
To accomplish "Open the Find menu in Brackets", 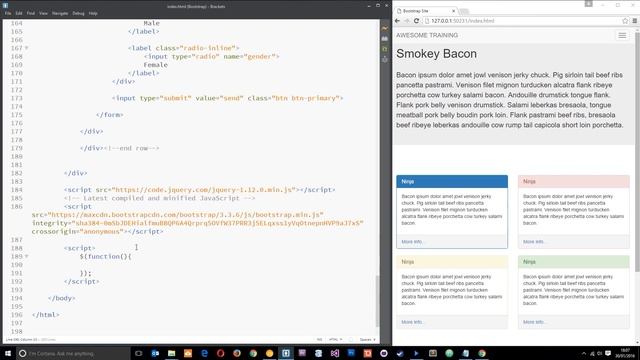I will tap(31, 13).
